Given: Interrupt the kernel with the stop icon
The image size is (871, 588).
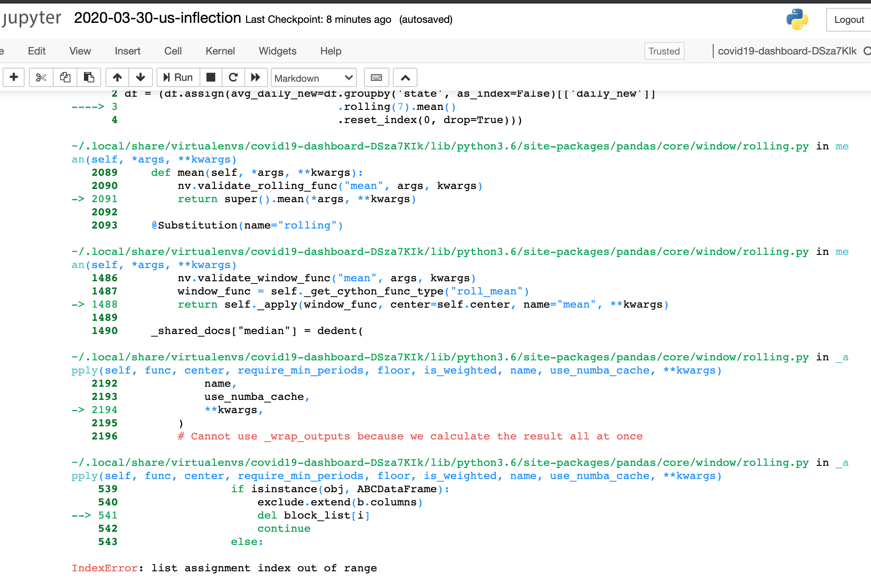Looking at the screenshot, I should coord(211,77).
